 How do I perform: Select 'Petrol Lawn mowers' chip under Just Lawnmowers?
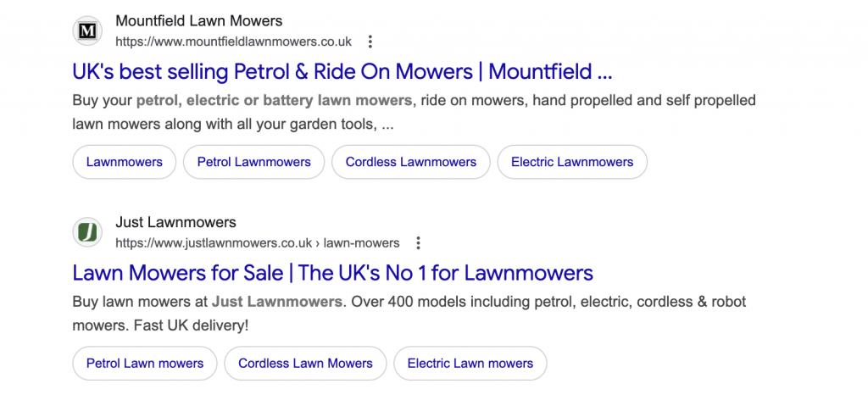pyautogui.click(x=145, y=364)
